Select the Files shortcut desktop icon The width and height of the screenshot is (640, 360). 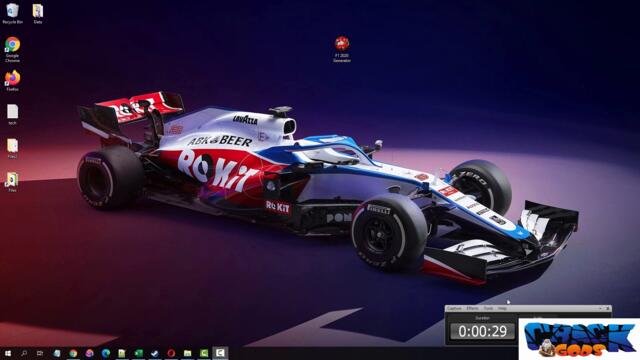click(x=12, y=182)
